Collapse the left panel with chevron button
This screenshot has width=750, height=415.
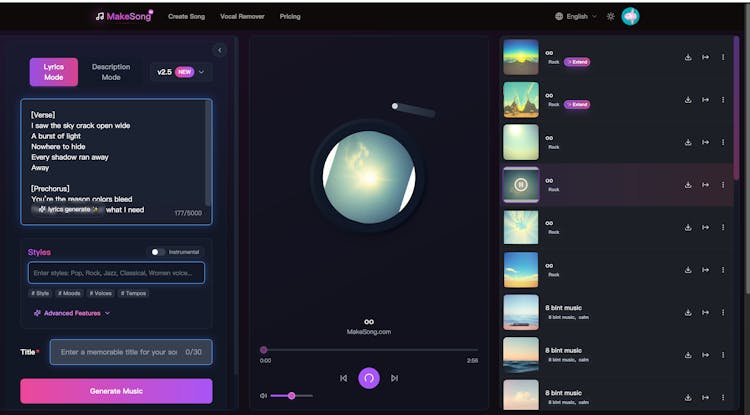220,50
